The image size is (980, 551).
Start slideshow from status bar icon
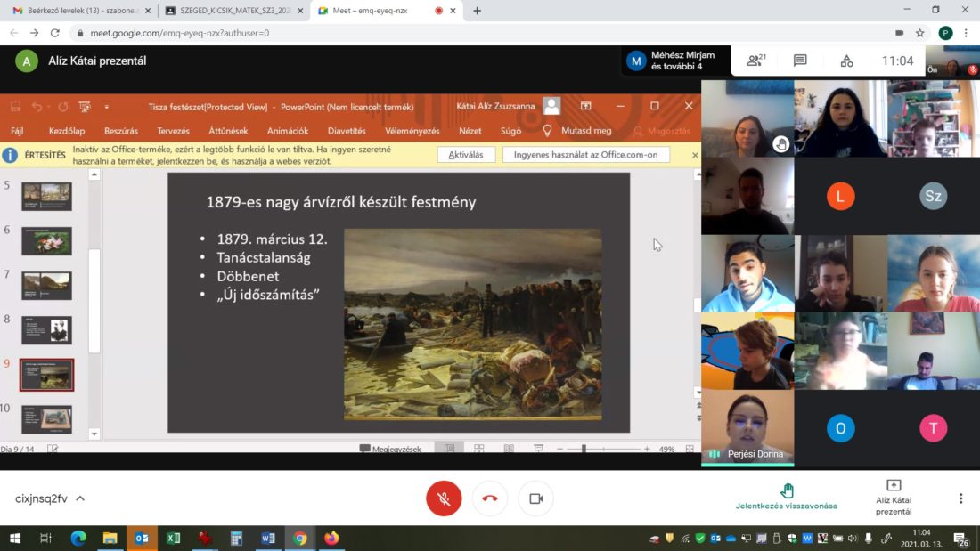click(538, 449)
